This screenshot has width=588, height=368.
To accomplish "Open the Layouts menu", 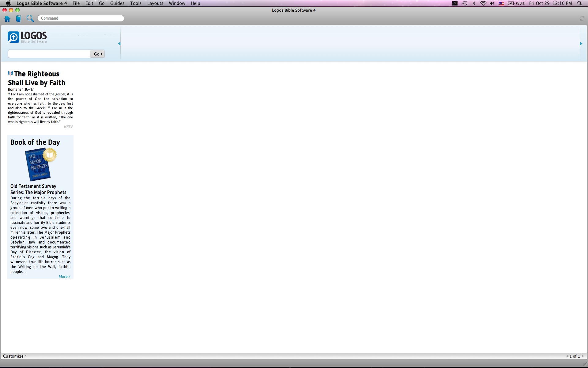I will tap(155, 3).
